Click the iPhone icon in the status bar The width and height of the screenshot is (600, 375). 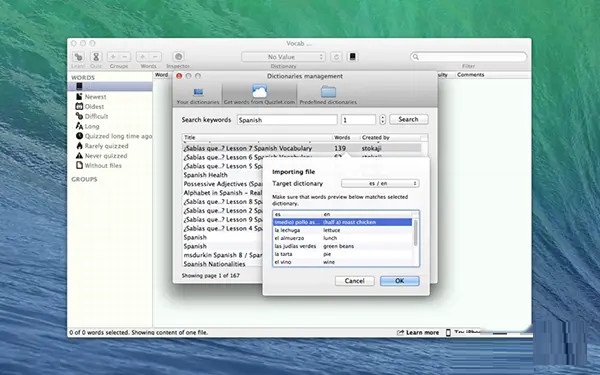[448, 333]
